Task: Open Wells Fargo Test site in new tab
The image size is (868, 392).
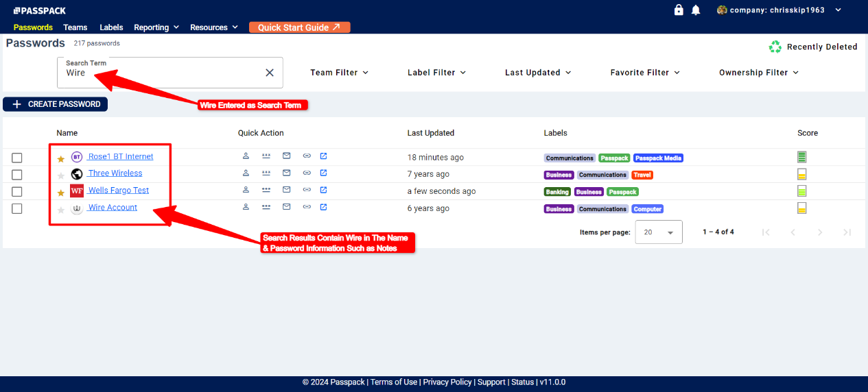Action: click(x=323, y=190)
